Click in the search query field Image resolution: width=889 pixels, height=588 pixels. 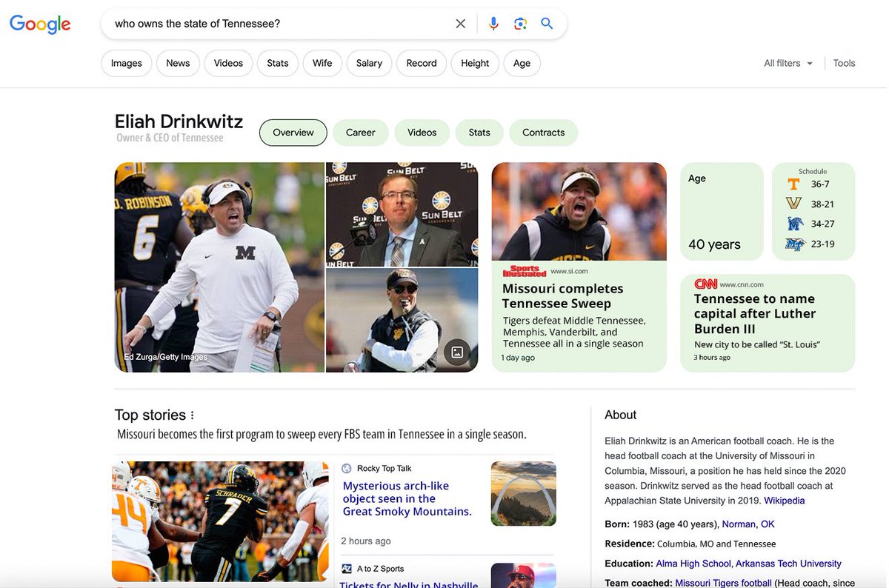pos(278,24)
